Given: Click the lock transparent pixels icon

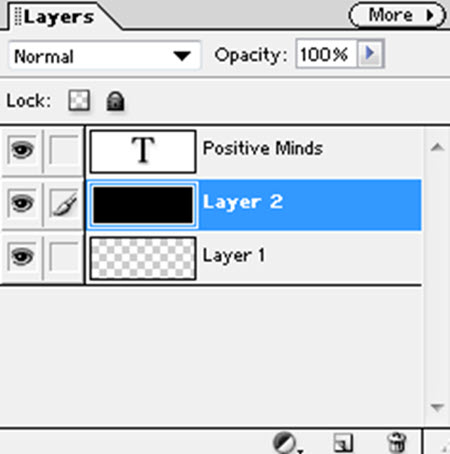Looking at the screenshot, I should (79, 100).
